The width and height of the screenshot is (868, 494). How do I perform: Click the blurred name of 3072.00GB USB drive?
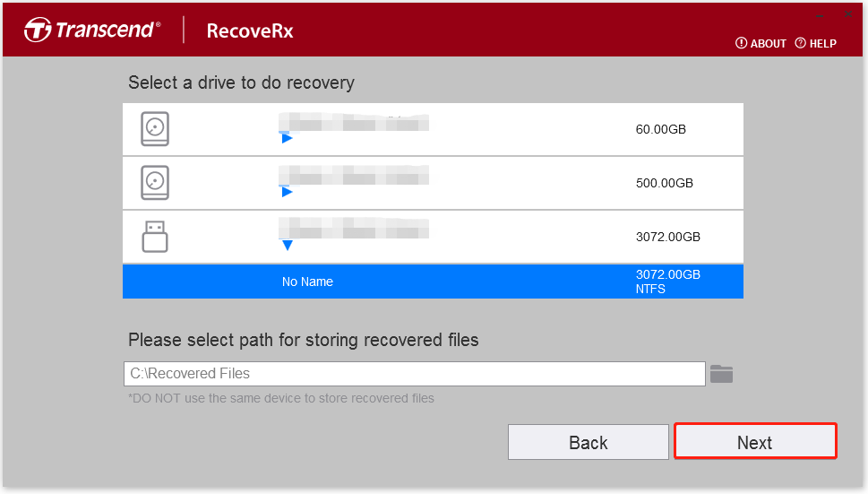point(354,228)
